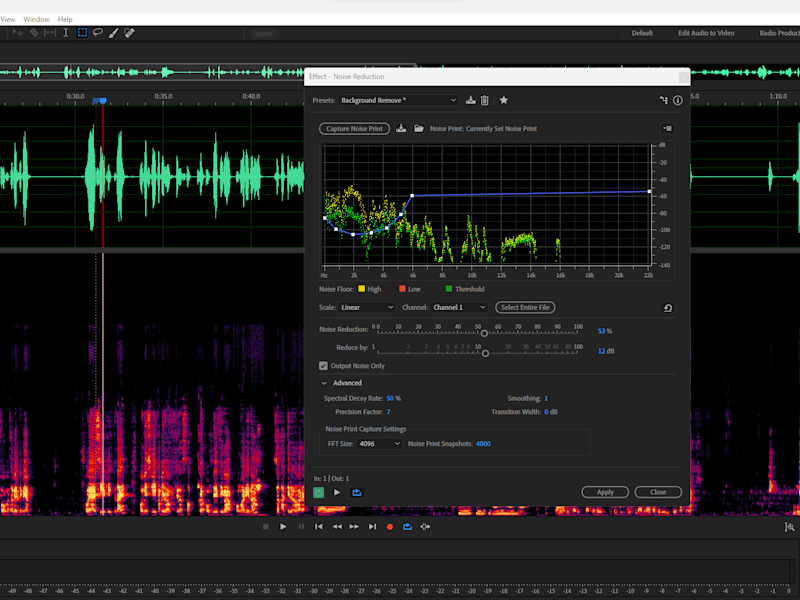Move playhead to previous marker
This screenshot has width=800, height=600.
(318, 527)
